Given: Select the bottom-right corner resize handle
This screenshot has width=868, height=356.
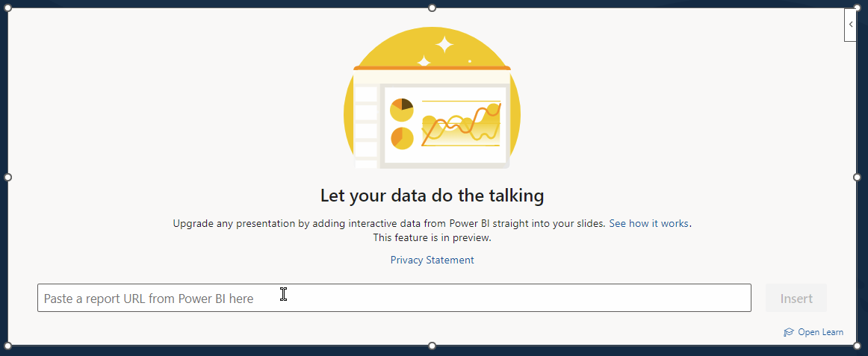Looking at the screenshot, I should [857, 346].
